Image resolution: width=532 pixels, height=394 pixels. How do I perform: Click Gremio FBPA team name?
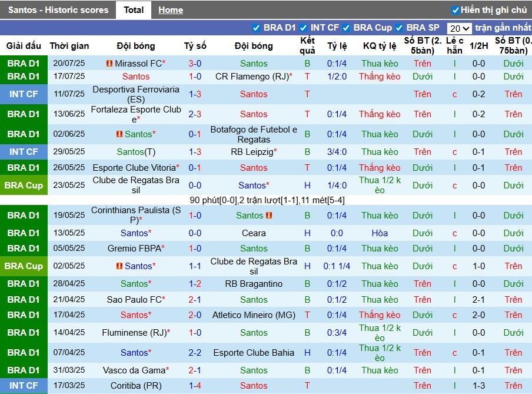click(134, 249)
